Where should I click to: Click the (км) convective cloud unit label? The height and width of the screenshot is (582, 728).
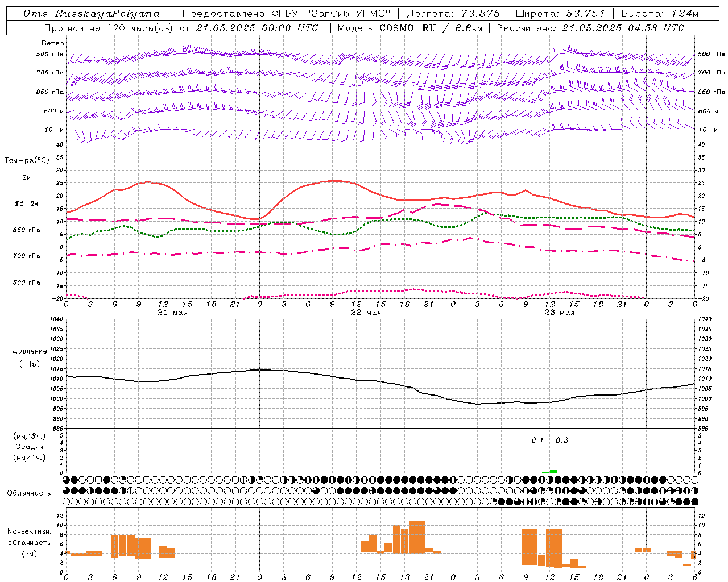[x=30, y=554]
